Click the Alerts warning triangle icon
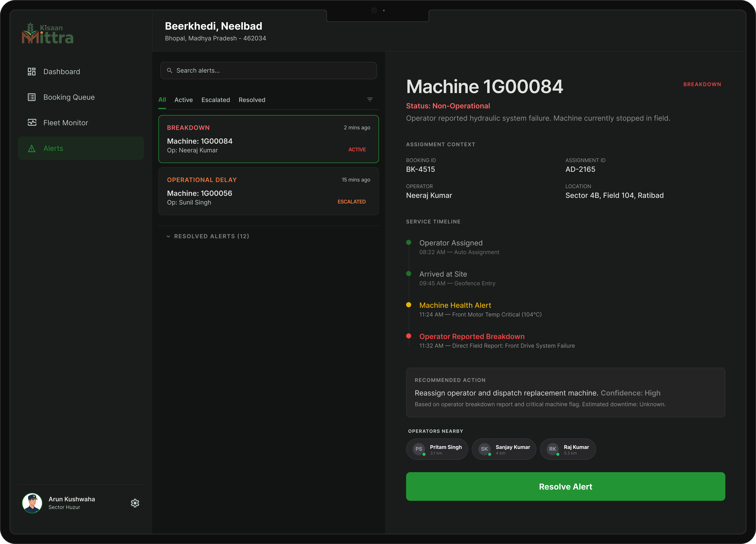The height and width of the screenshot is (544, 756). (x=32, y=148)
